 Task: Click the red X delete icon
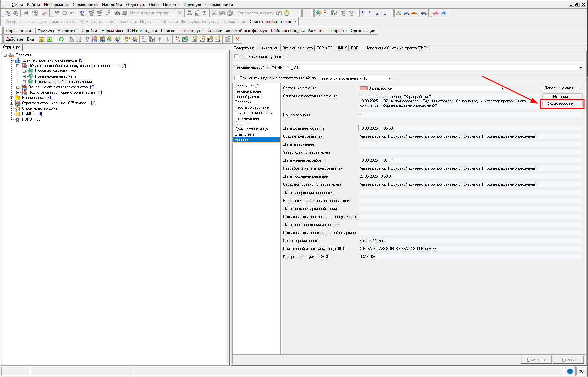coord(237,39)
